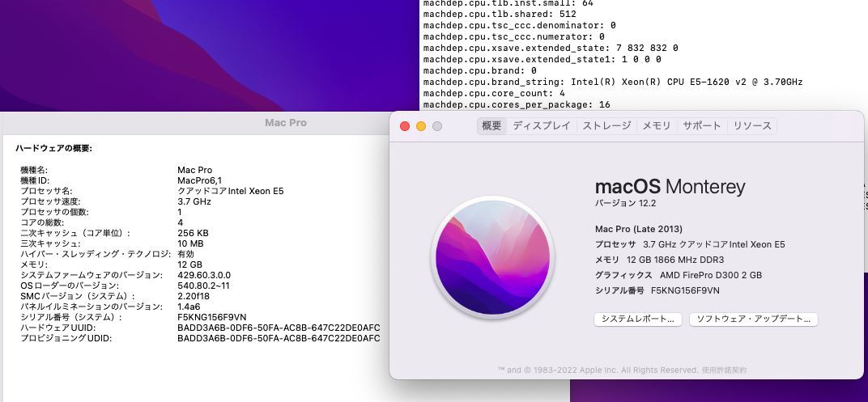Click the 有効 hyper-threading value
Image resolution: width=868 pixels, height=402 pixels.
pyautogui.click(x=185, y=254)
